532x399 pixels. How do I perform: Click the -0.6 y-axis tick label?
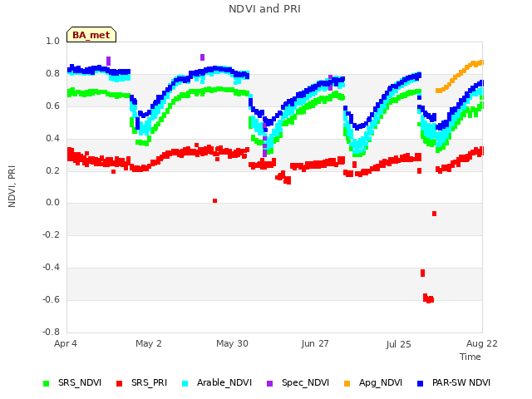pyautogui.click(x=51, y=299)
